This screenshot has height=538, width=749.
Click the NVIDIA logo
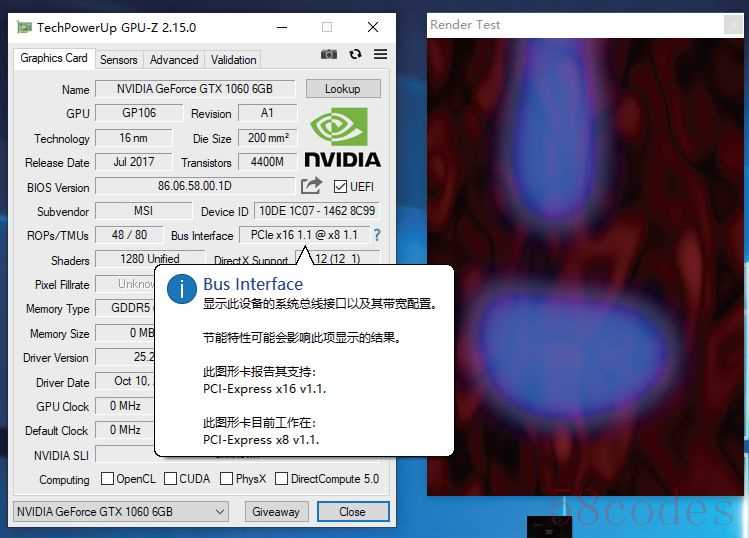point(342,138)
